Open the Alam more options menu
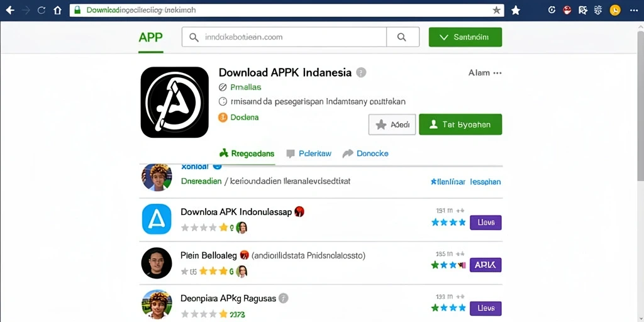This screenshot has width=644, height=322. (485, 73)
